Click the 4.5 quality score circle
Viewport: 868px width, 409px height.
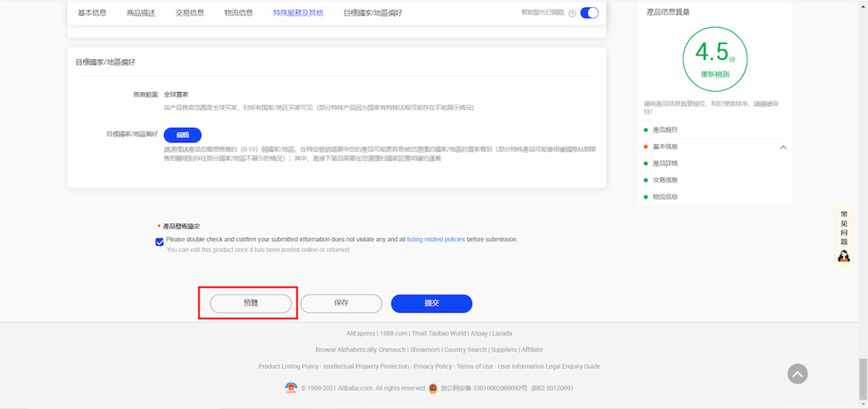coord(714,59)
